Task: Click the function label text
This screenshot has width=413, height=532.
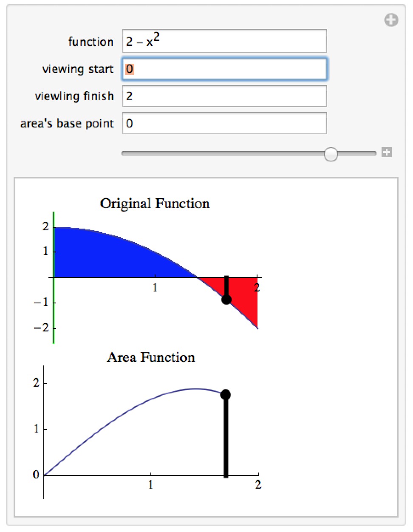Action: (91, 42)
